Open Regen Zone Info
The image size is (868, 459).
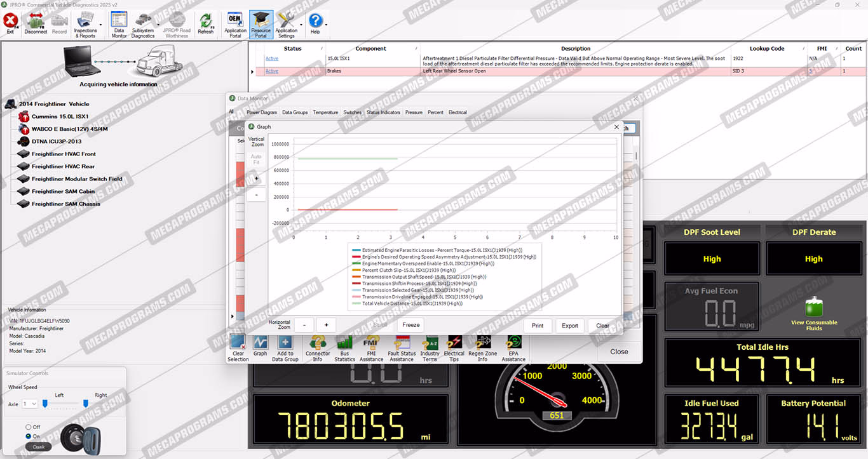click(x=483, y=349)
